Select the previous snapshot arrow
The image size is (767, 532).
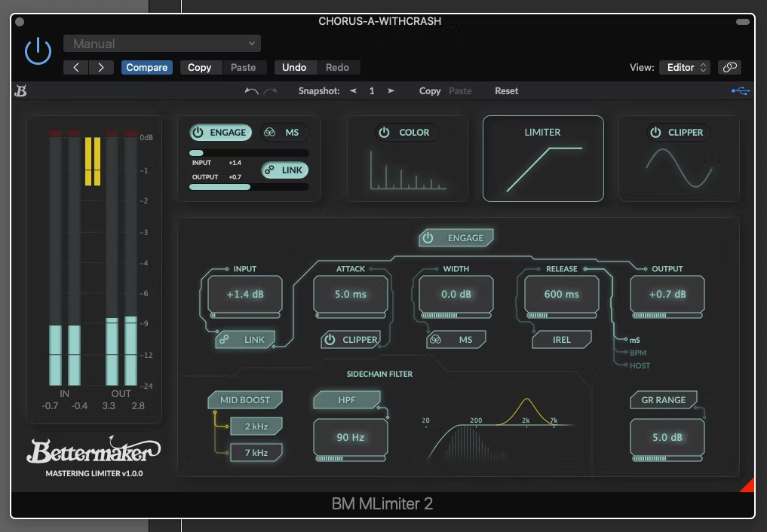(x=353, y=91)
